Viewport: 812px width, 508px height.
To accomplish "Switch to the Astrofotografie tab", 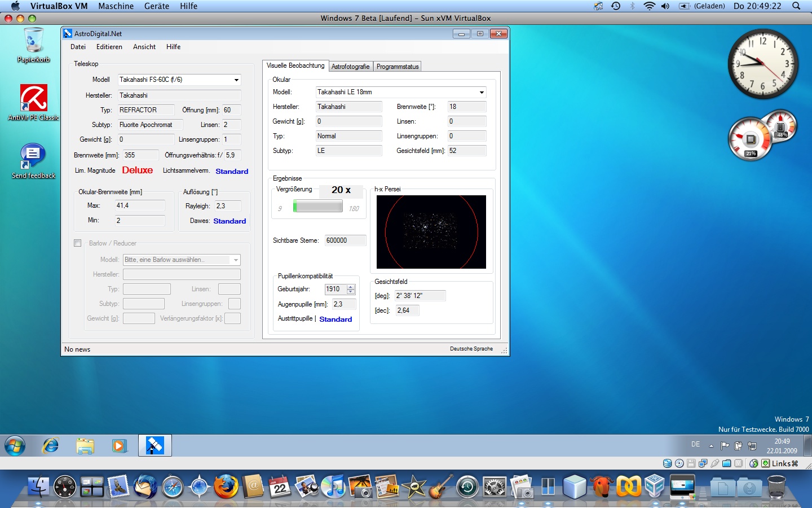I will (x=351, y=67).
